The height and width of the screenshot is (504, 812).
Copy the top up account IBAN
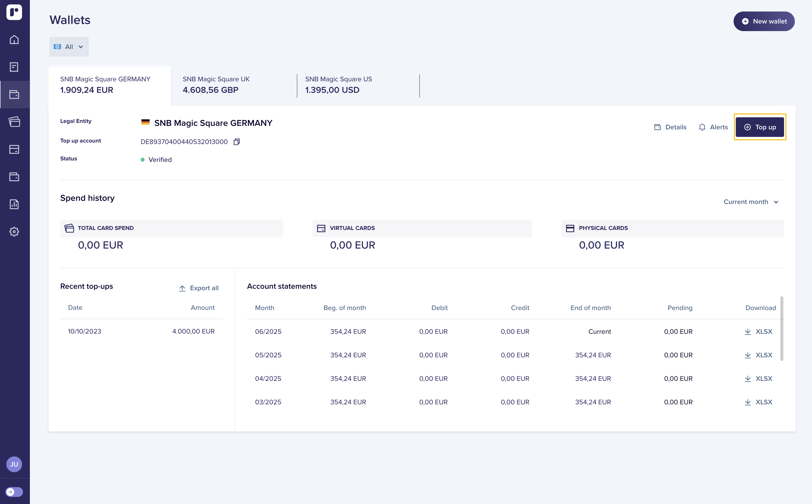(x=236, y=142)
